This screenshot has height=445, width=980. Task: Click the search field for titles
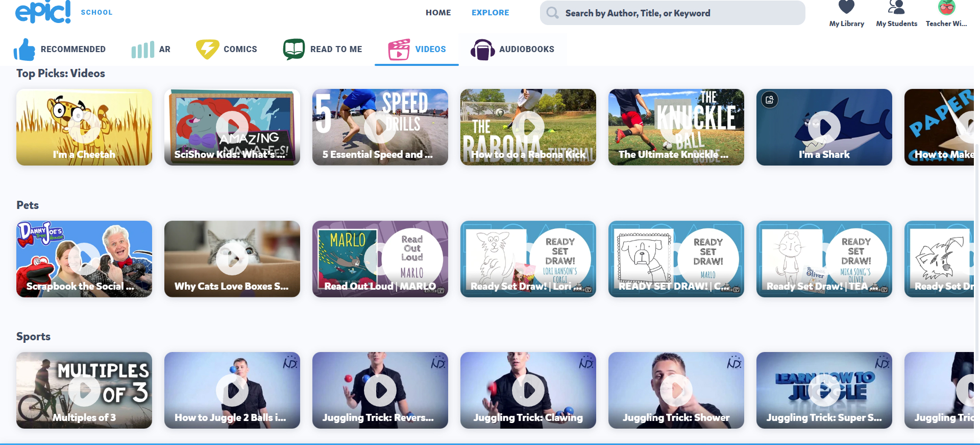coord(679,13)
